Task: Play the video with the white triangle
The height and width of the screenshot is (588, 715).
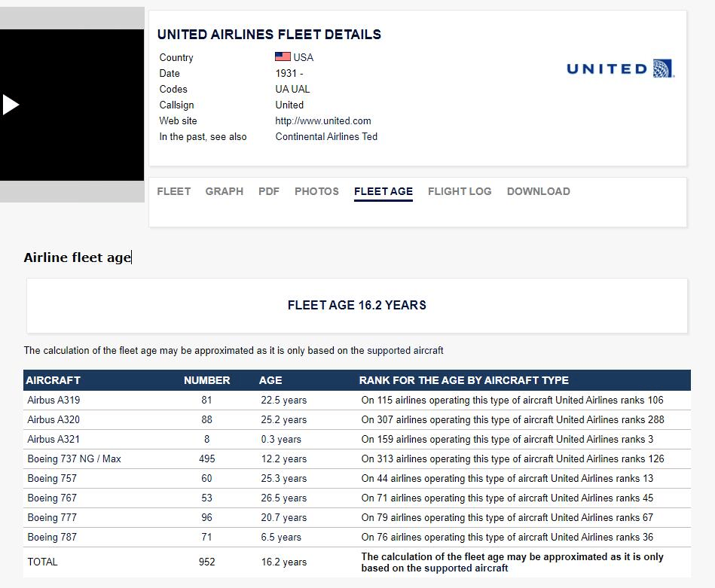Action: (10, 105)
